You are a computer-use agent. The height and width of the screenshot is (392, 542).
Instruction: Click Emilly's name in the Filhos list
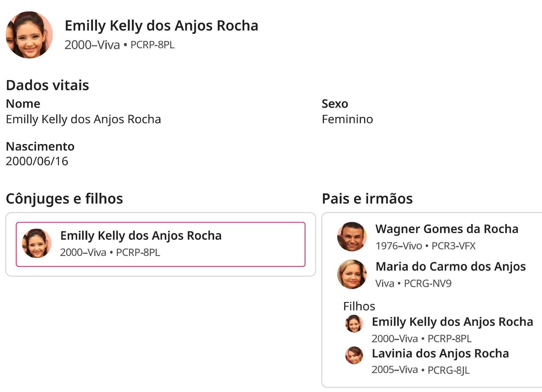coord(452,322)
